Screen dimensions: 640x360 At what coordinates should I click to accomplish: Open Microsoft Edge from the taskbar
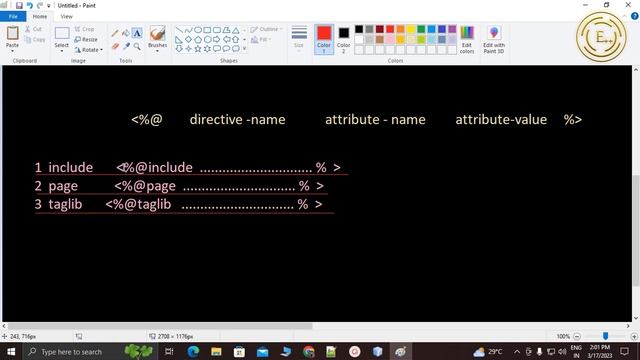(193, 351)
